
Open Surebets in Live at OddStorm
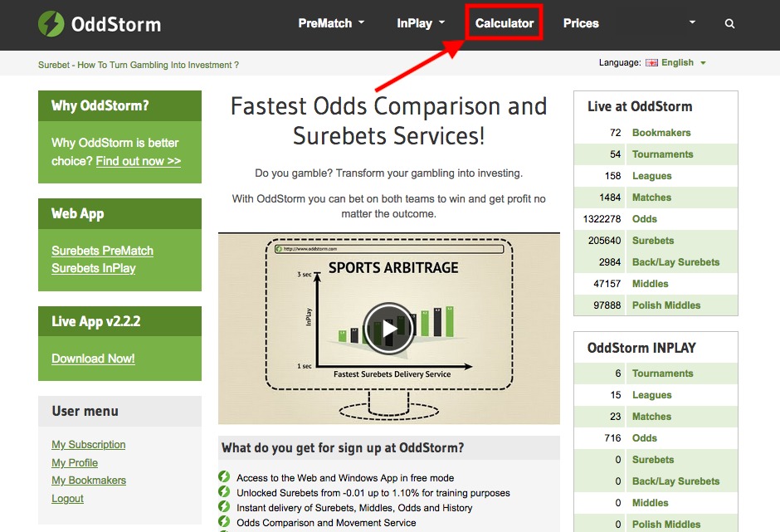pos(653,241)
